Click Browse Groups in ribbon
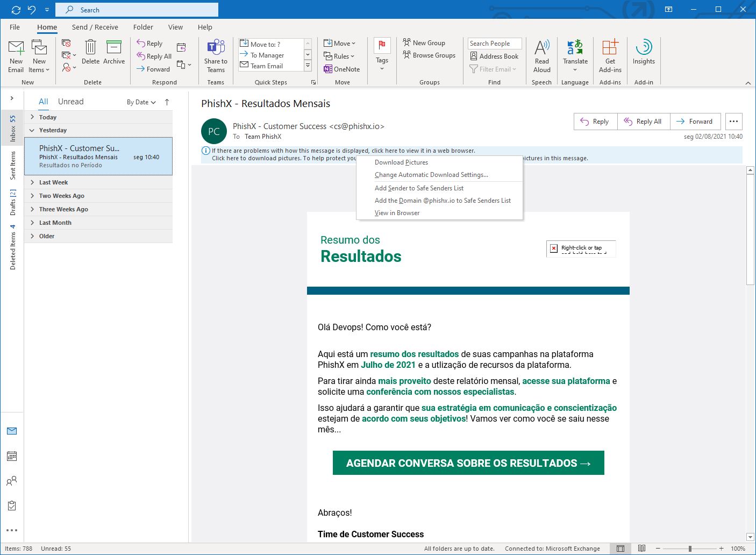Screen dimensions: 756x555 point(429,55)
